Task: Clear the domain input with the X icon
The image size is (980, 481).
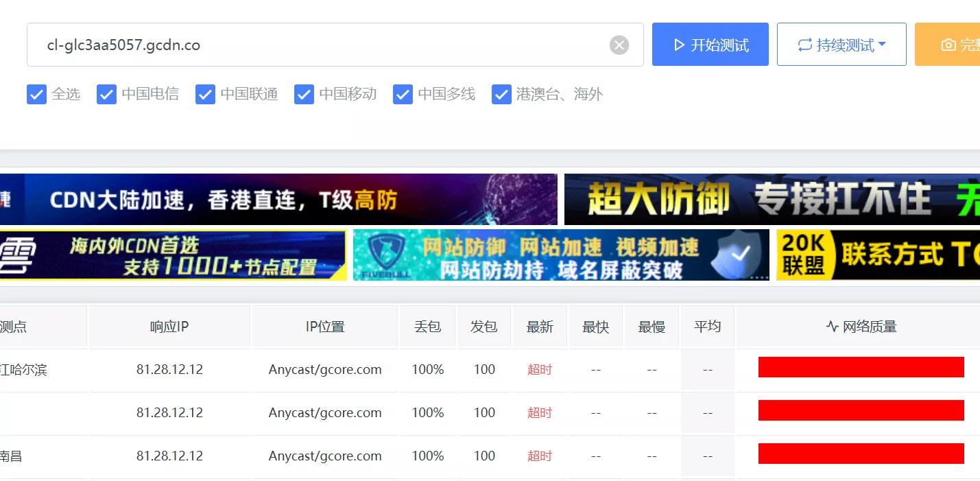Action: (619, 45)
